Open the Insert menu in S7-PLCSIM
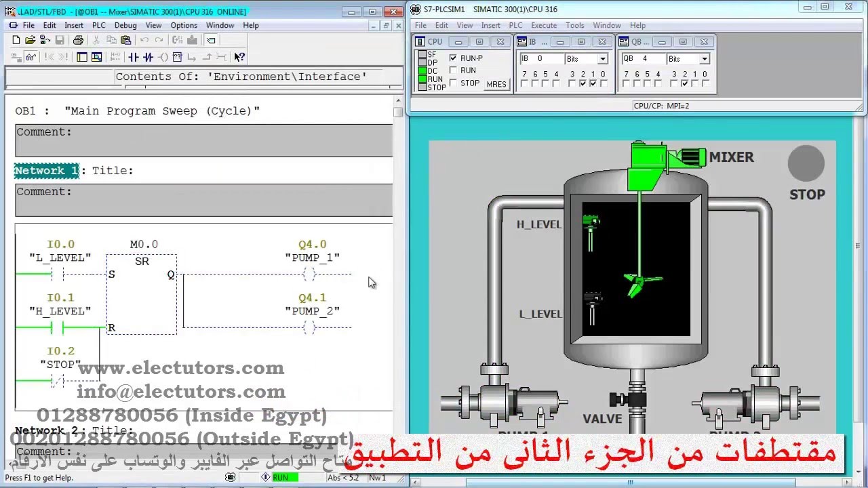This screenshot has height=488, width=868. [490, 25]
